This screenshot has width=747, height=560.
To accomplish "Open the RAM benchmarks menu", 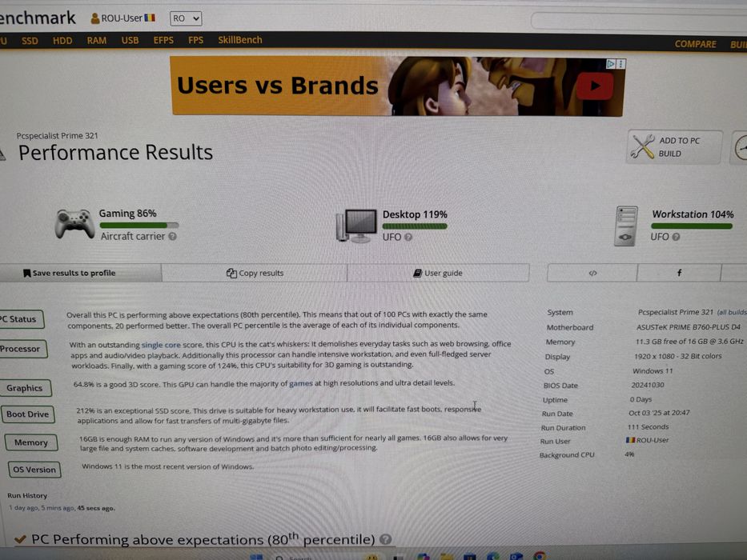I will [97, 41].
